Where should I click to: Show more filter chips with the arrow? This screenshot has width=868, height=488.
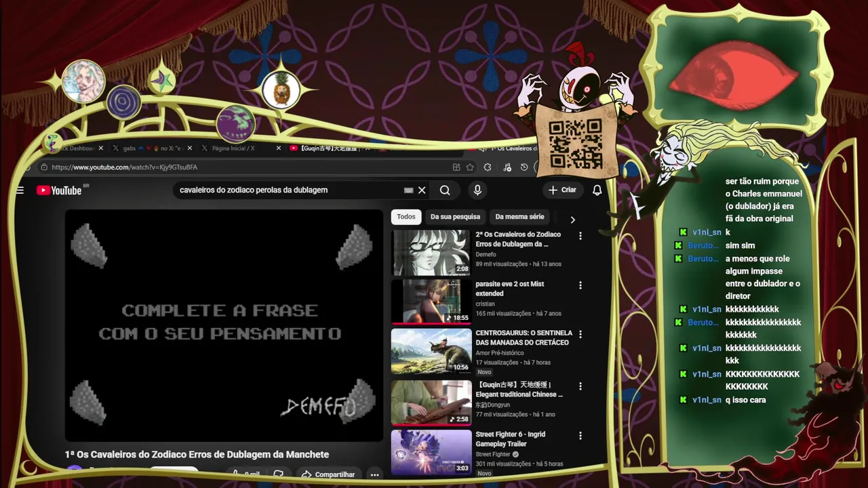[x=572, y=220]
